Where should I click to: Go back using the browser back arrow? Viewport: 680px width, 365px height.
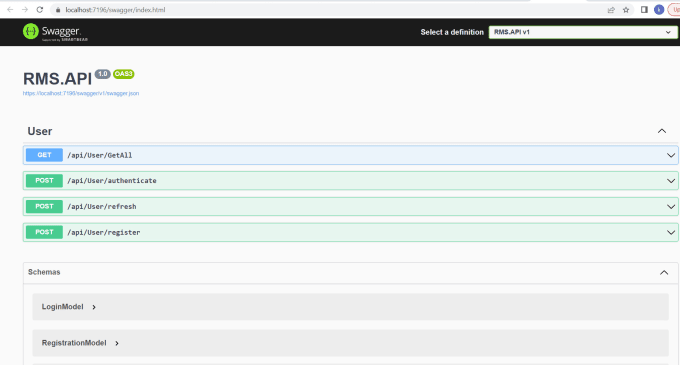click(10, 10)
